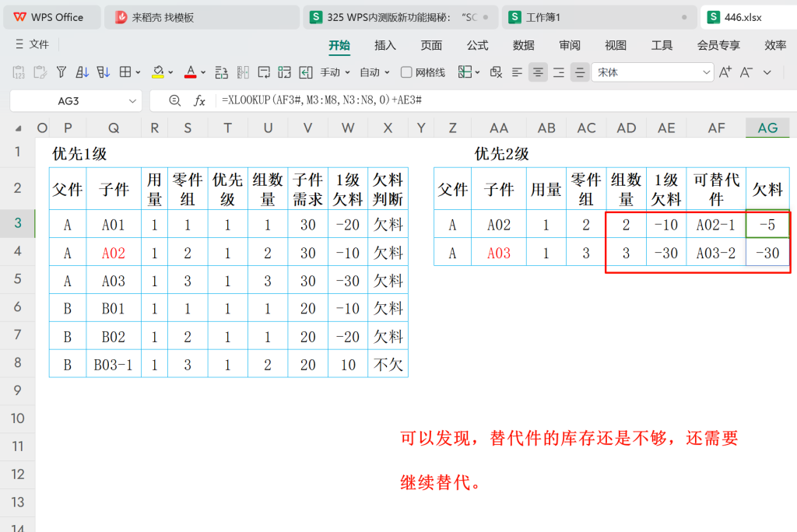Image resolution: width=797 pixels, height=532 pixels.
Task: Click the red font color icon
Action: 191,72
